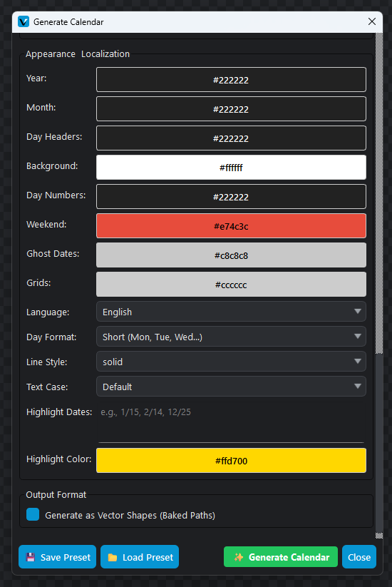This screenshot has width=392, height=587.
Task: Open the red Weekend color swatch #e74c3c
Action: point(231,225)
